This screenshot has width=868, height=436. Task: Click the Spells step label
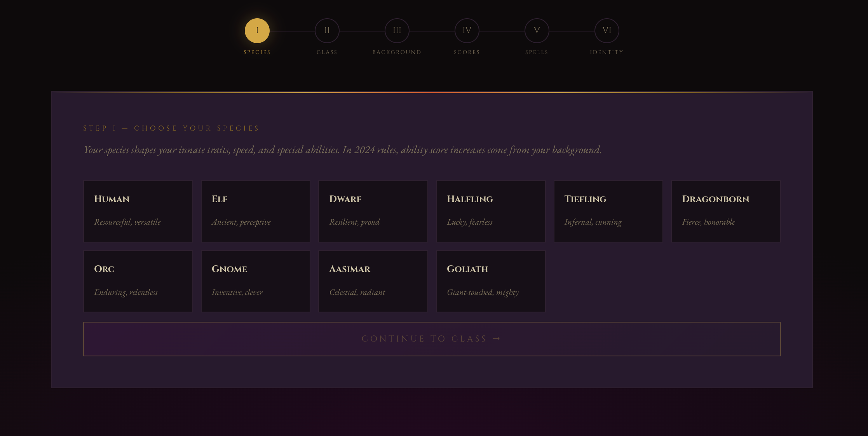click(x=537, y=52)
